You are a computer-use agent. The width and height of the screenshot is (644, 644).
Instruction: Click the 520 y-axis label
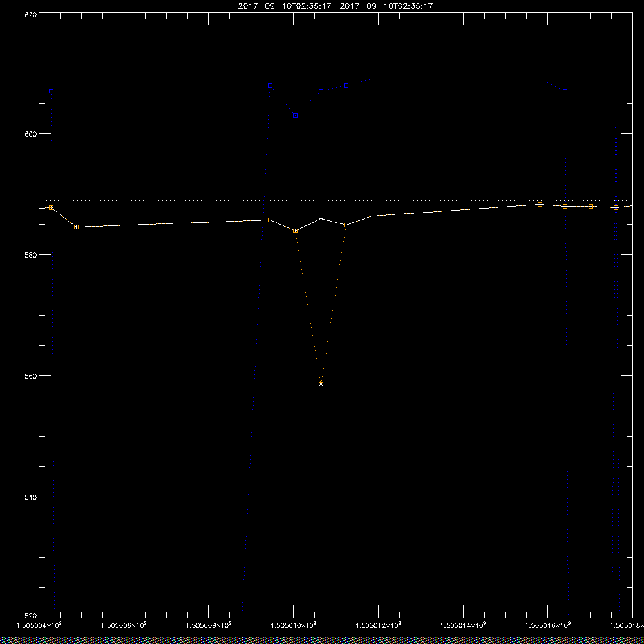[x=30, y=616]
